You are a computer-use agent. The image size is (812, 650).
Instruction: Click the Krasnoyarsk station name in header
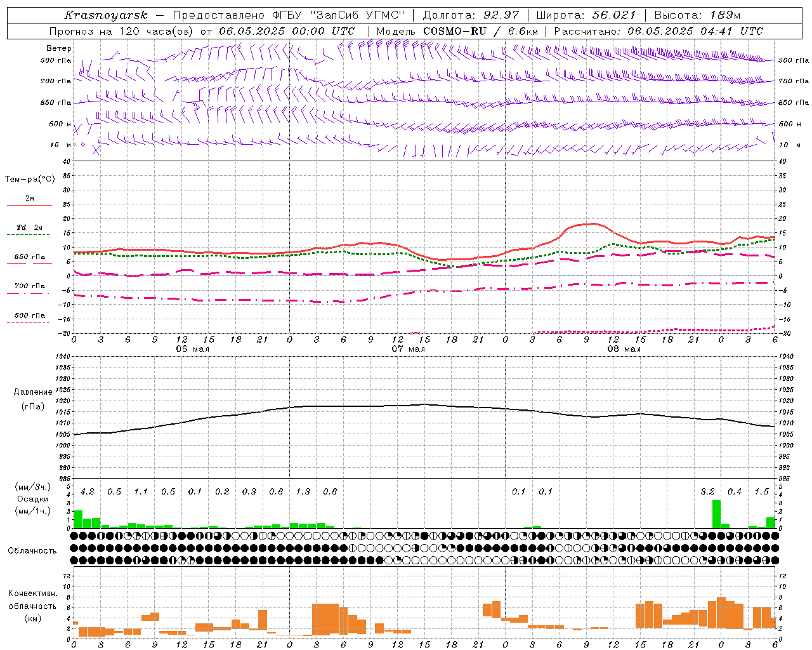[106, 15]
